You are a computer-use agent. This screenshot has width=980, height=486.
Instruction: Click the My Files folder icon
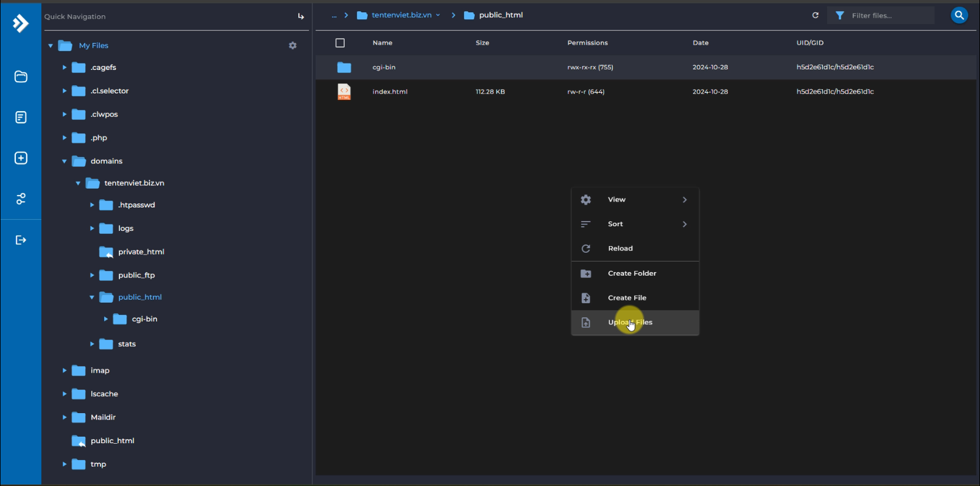coord(65,46)
